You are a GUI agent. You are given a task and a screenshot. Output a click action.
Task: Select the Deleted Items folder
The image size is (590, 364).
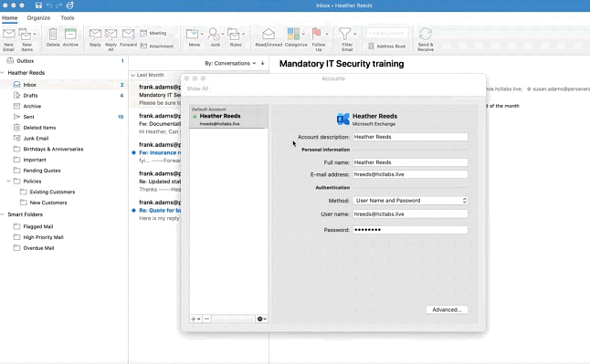click(64, 128)
